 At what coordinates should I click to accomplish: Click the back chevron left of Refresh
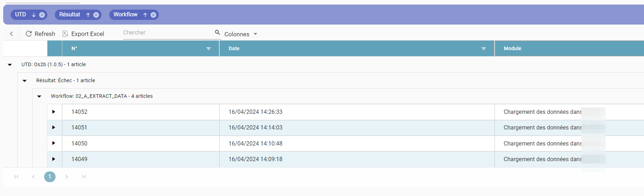tap(12, 34)
